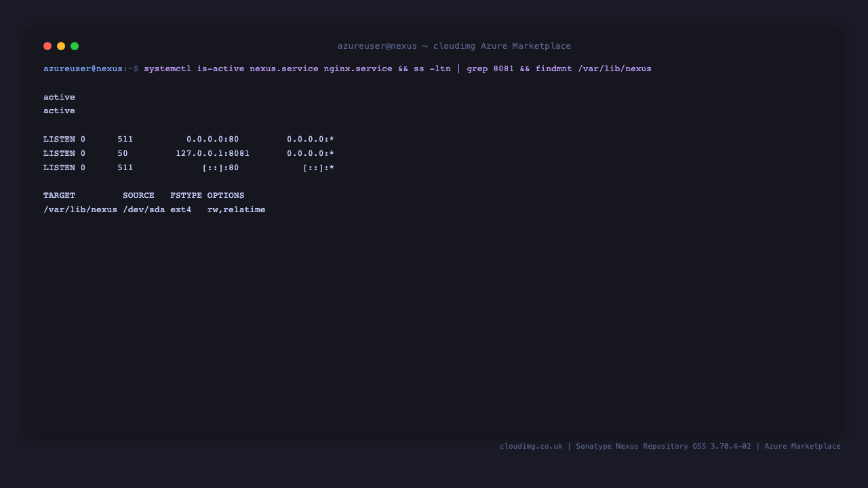Click 'Sonatype Nexus Repository OSS 3.70.4-02' footer text

pos(663,446)
